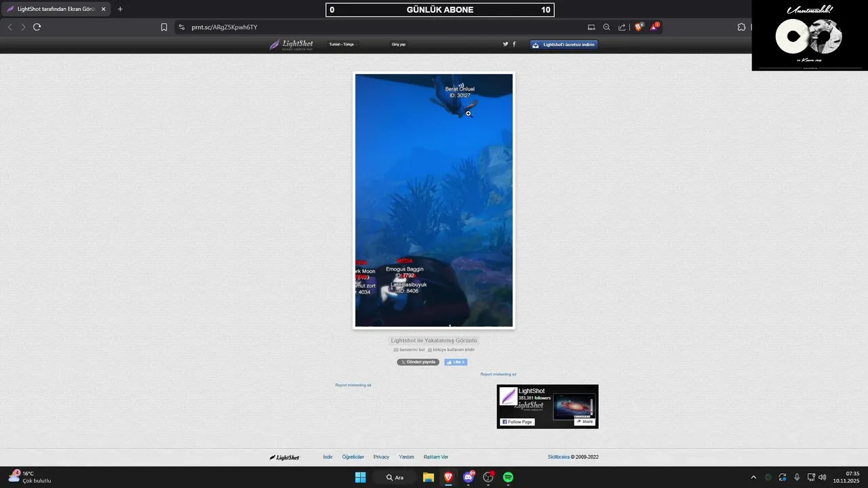The image size is (868, 488).
Task: Open Spotify from the taskbar
Action: tap(508, 477)
